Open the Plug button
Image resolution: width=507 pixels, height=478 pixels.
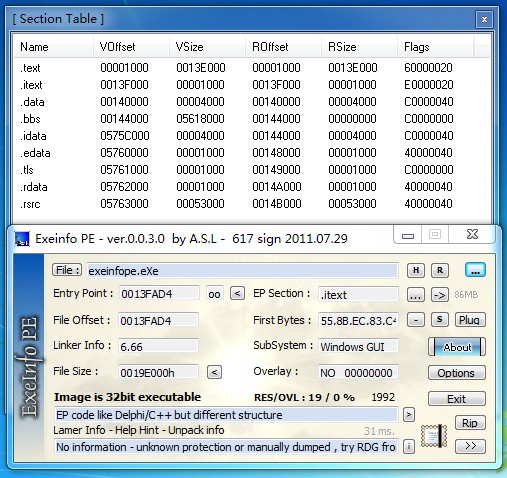(x=470, y=320)
